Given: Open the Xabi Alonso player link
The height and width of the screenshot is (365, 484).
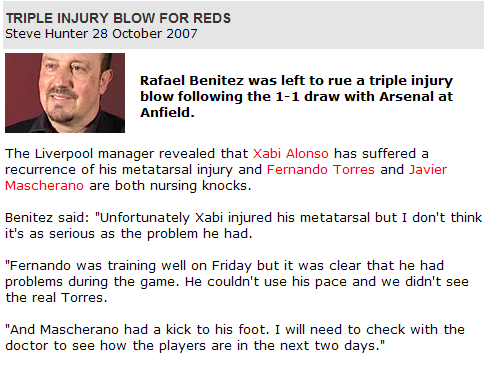Looking at the screenshot, I should tap(291, 154).
